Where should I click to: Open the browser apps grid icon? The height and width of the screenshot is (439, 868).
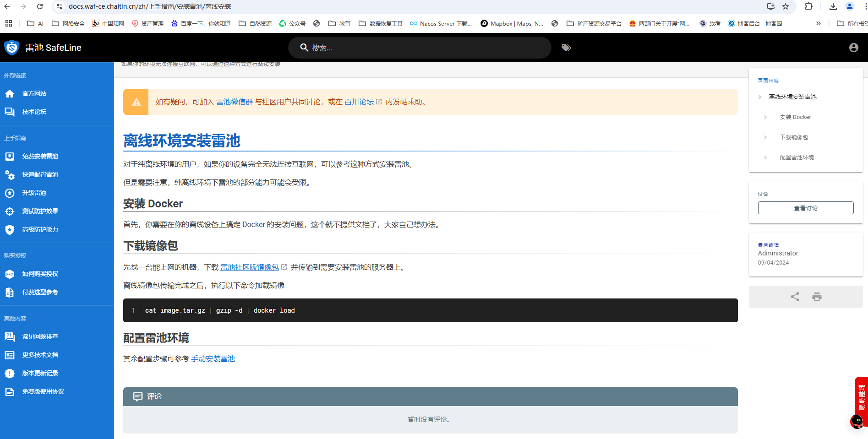click(9, 23)
